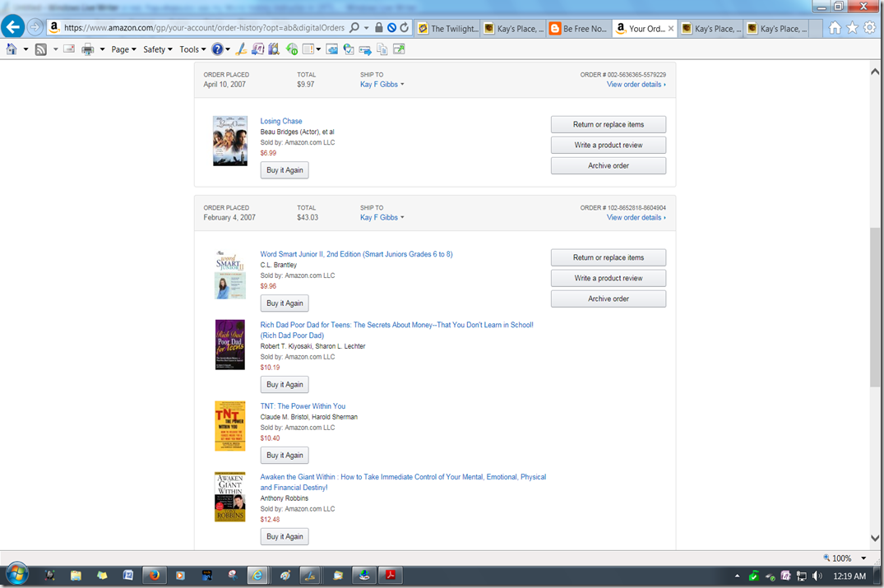
Task: Click the Amazon URL address field
Action: tap(204, 28)
